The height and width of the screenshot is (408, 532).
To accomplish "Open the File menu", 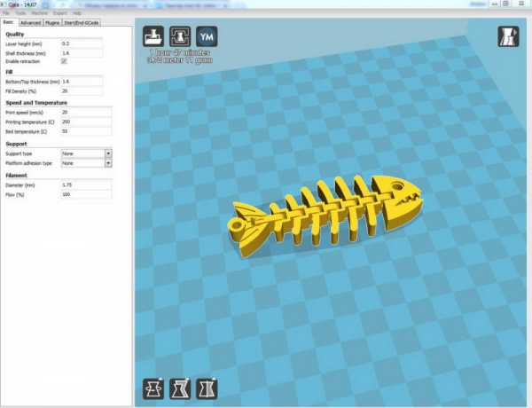I will pos(6,14).
